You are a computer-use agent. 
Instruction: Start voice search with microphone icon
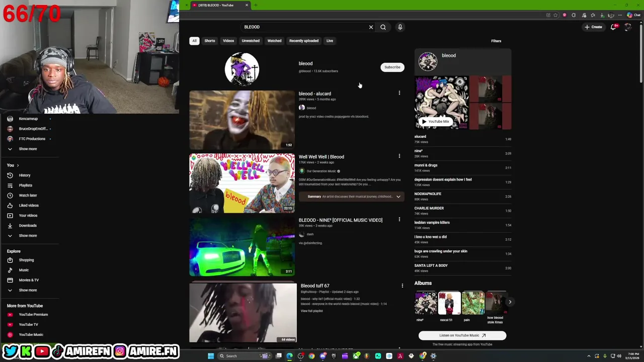pyautogui.click(x=400, y=27)
